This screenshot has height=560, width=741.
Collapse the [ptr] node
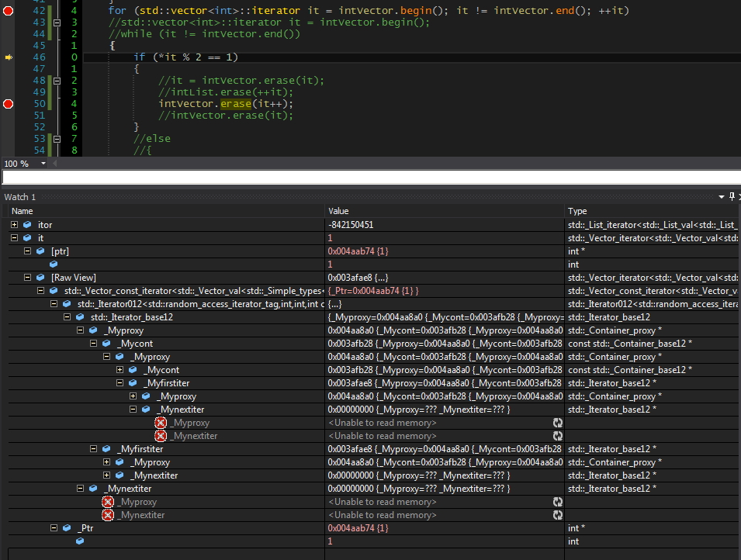point(27,251)
